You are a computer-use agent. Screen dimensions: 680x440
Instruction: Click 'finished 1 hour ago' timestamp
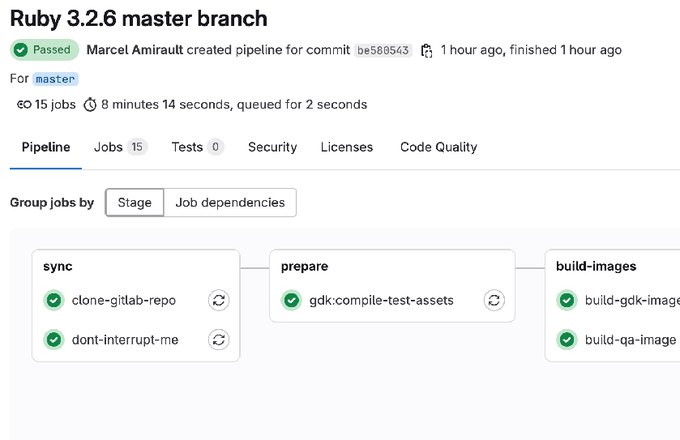566,50
